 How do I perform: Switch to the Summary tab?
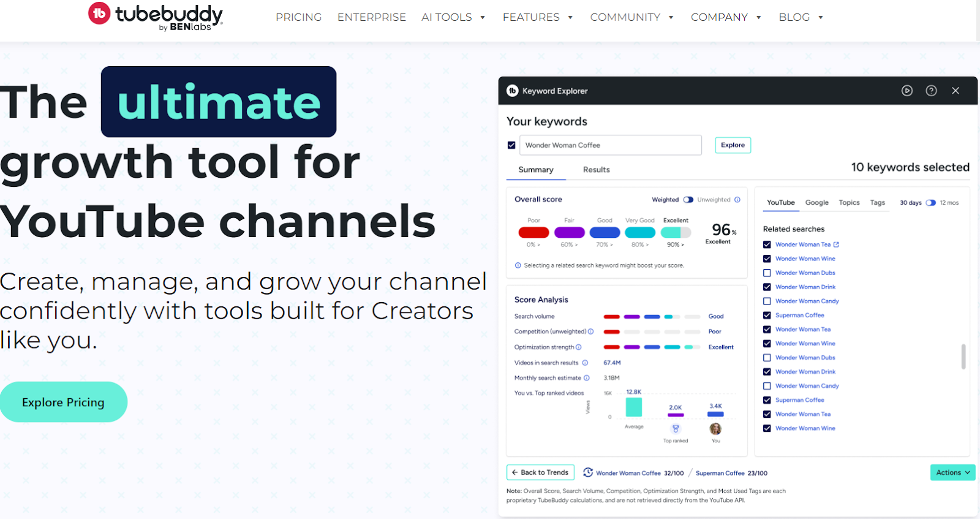536,170
